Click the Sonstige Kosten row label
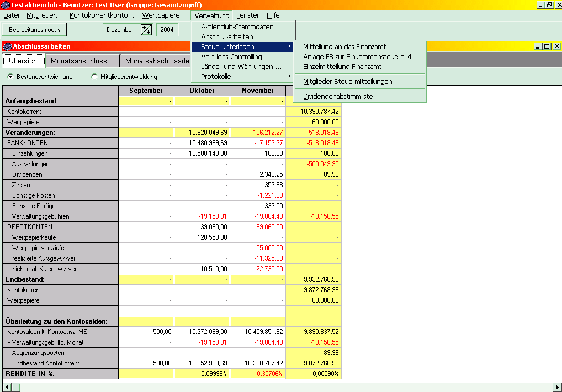This screenshot has width=562, height=392. point(61,195)
